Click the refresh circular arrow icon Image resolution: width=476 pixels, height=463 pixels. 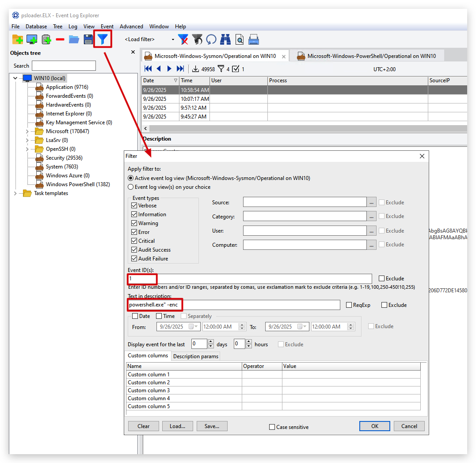[211, 39]
